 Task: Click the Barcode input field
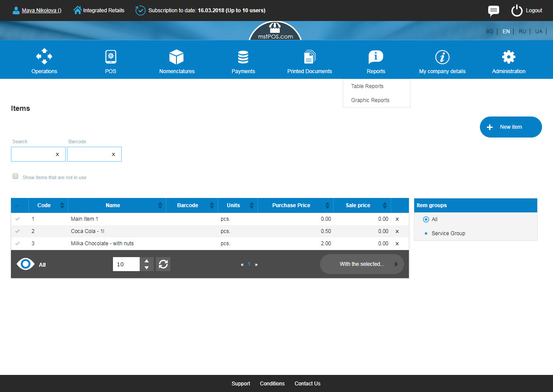pos(89,154)
